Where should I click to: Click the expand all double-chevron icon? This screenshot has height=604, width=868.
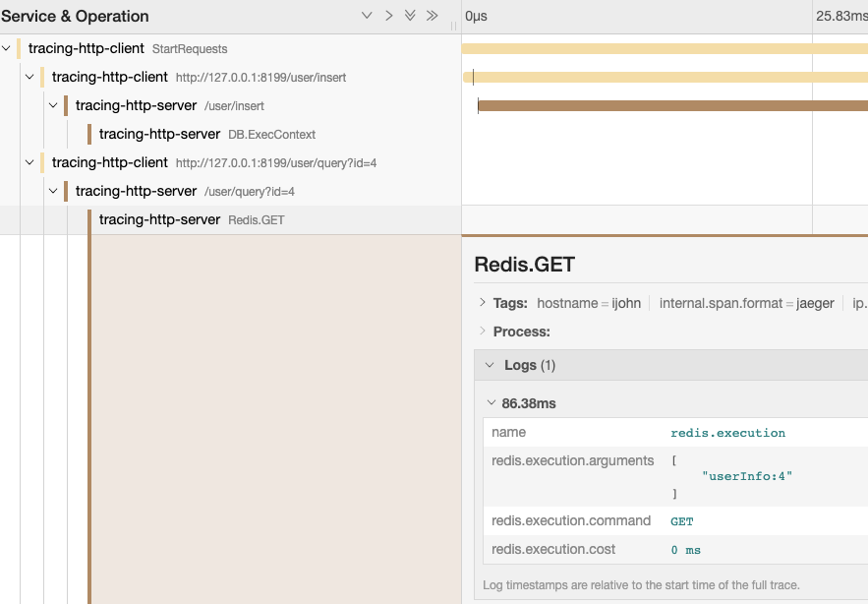pyautogui.click(x=410, y=16)
